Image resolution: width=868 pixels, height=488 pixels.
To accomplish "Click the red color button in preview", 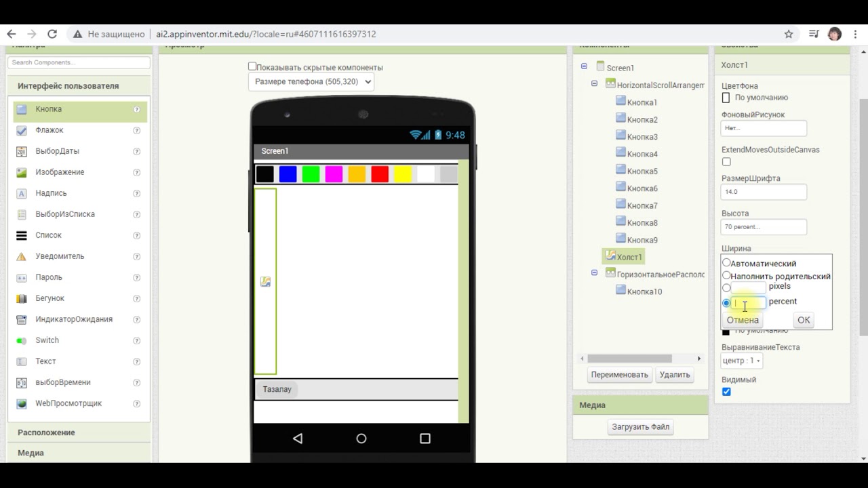I will coord(380,174).
